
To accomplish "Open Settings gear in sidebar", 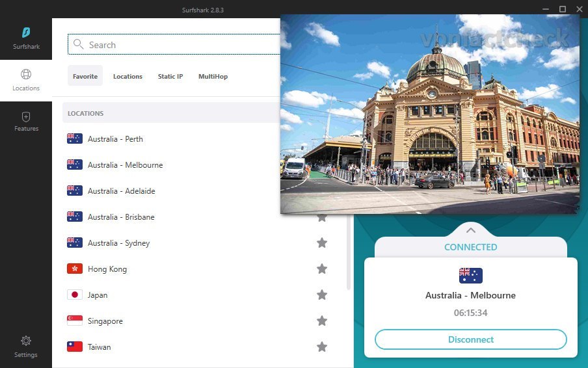I will (x=26, y=347).
